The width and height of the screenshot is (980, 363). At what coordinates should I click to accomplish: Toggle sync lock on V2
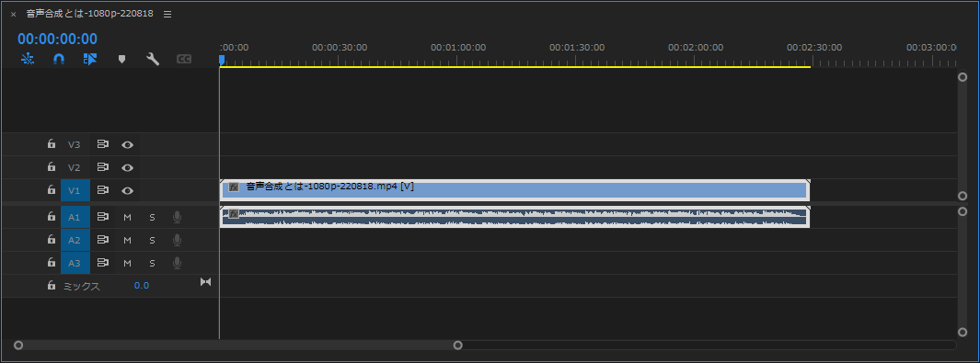102,167
